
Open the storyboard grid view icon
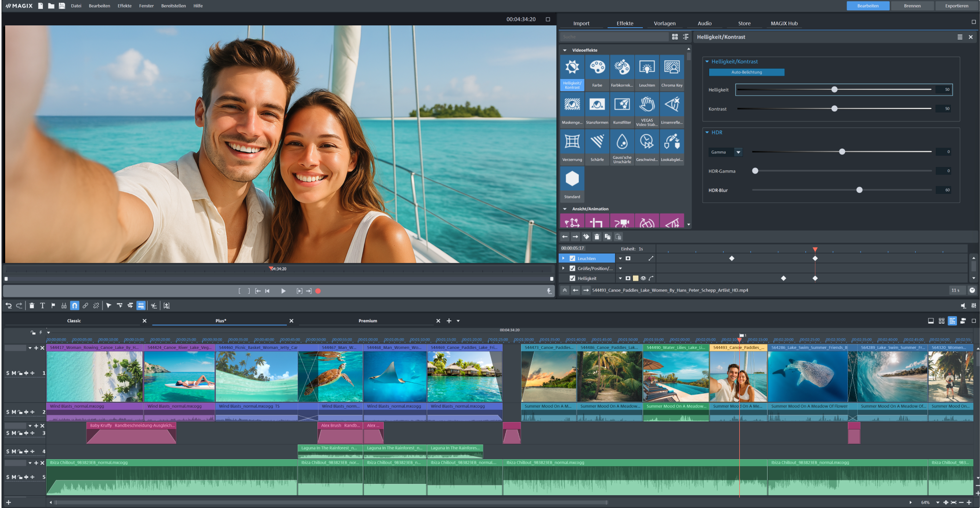(x=941, y=320)
